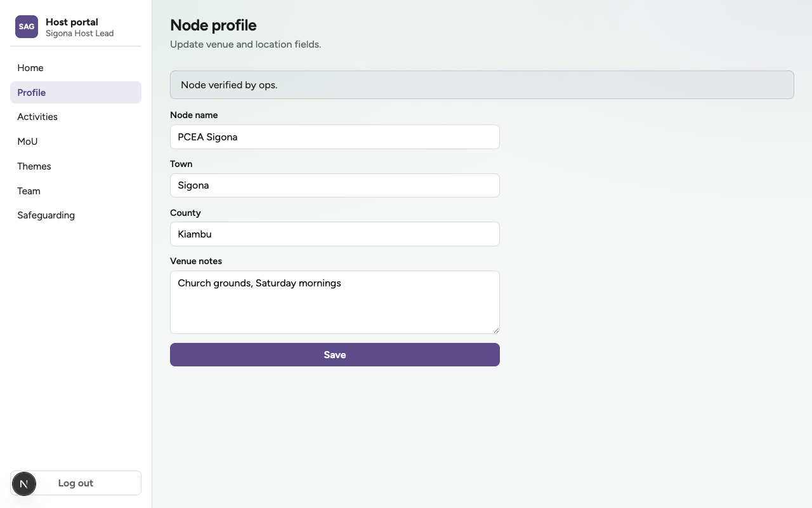812x508 pixels.
Task: Click the County field label
Action: coord(185,213)
